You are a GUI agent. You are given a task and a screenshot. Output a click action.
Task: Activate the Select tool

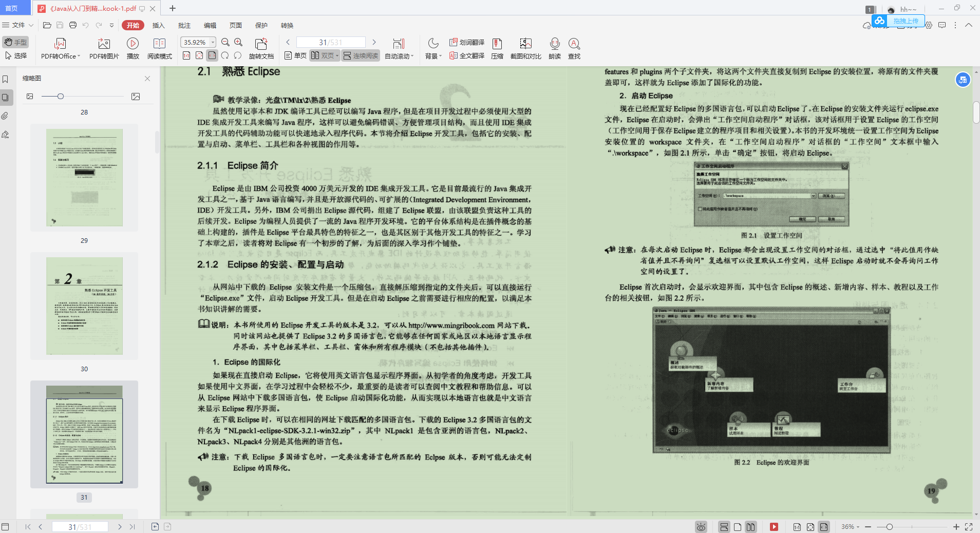[15, 55]
